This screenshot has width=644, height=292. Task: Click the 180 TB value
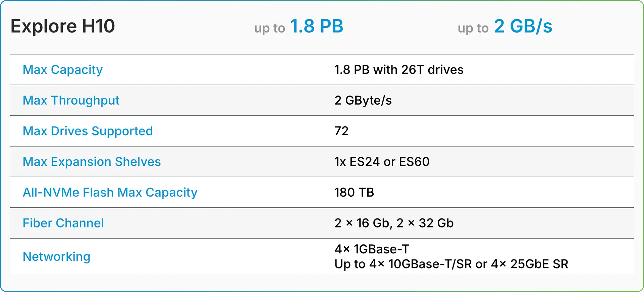point(354,192)
